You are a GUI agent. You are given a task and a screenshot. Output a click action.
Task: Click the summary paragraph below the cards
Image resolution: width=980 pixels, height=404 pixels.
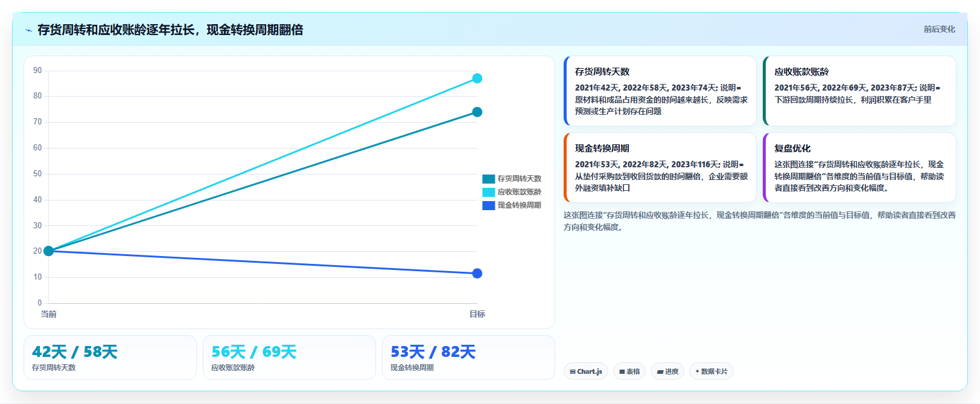coord(760,221)
